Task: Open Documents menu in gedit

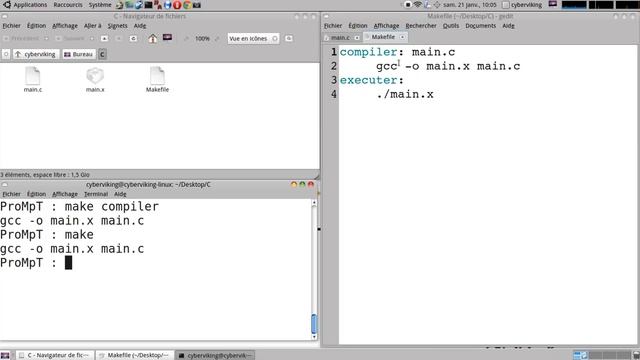Action: point(480,26)
